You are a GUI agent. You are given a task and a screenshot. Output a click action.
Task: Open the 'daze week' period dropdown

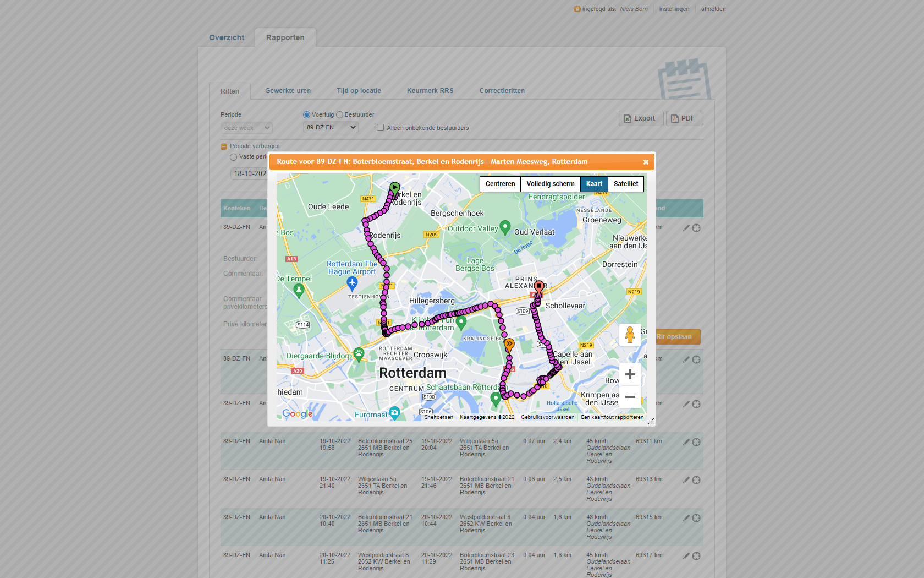click(246, 128)
